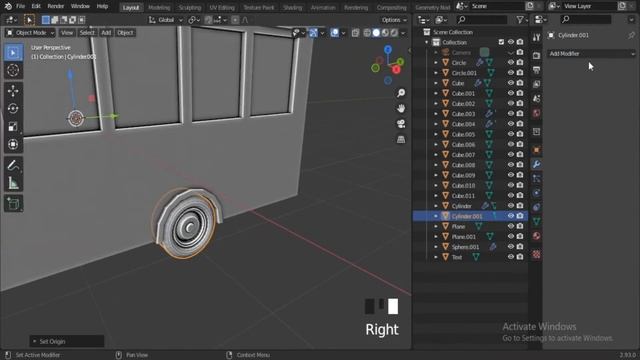Image resolution: width=640 pixels, height=360 pixels.
Task: Select the Cube.011 outliner row
Action: point(471,196)
